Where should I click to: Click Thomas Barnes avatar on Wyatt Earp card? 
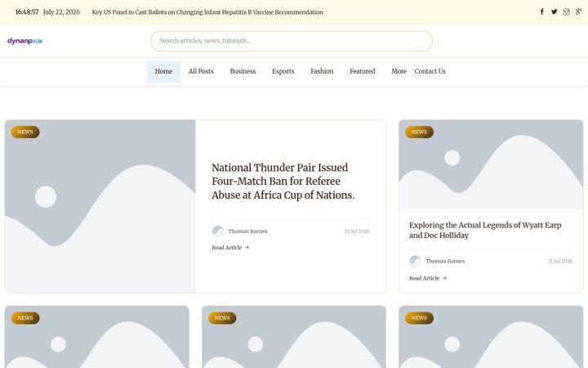click(x=415, y=261)
